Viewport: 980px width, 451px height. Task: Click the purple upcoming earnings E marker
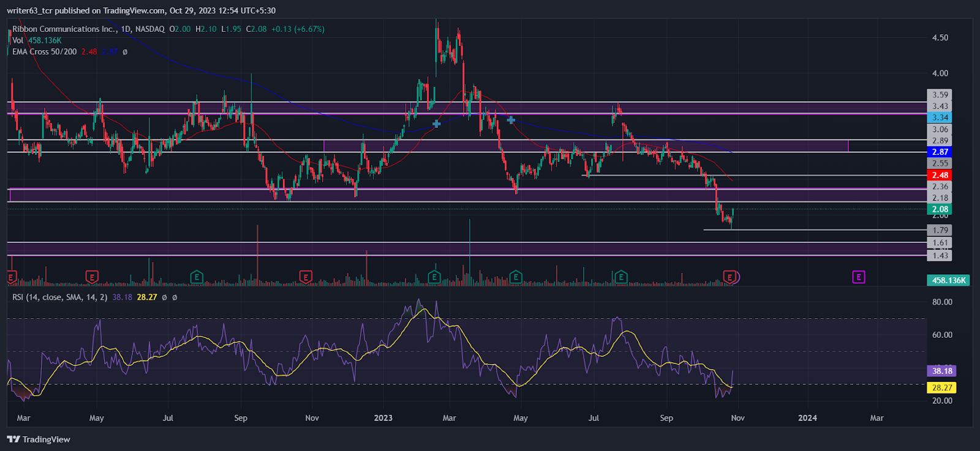[x=858, y=277]
